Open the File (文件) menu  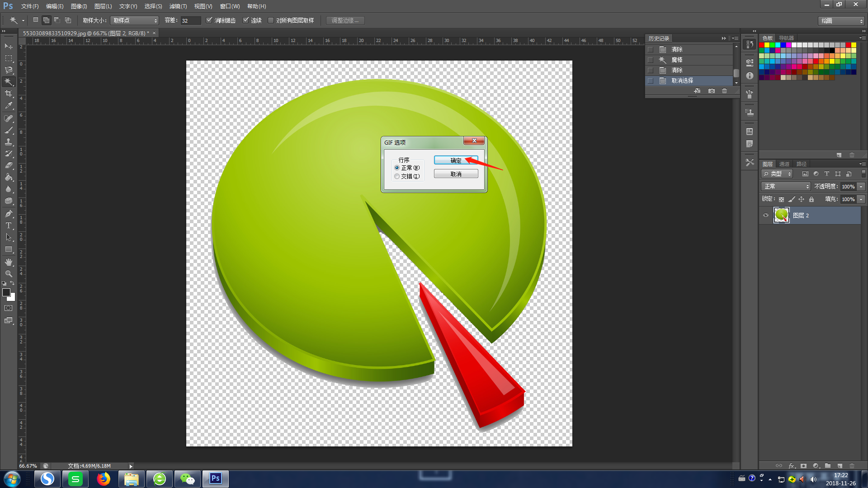click(30, 6)
